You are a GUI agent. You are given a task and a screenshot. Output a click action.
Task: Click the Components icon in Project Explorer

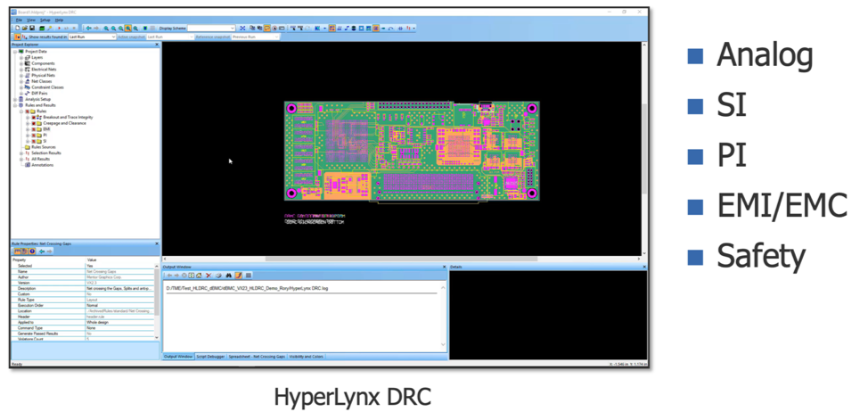click(27, 63)
